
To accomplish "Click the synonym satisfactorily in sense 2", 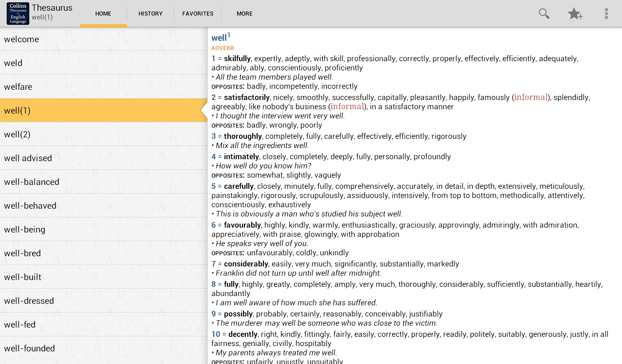I will tap(246, 98).
